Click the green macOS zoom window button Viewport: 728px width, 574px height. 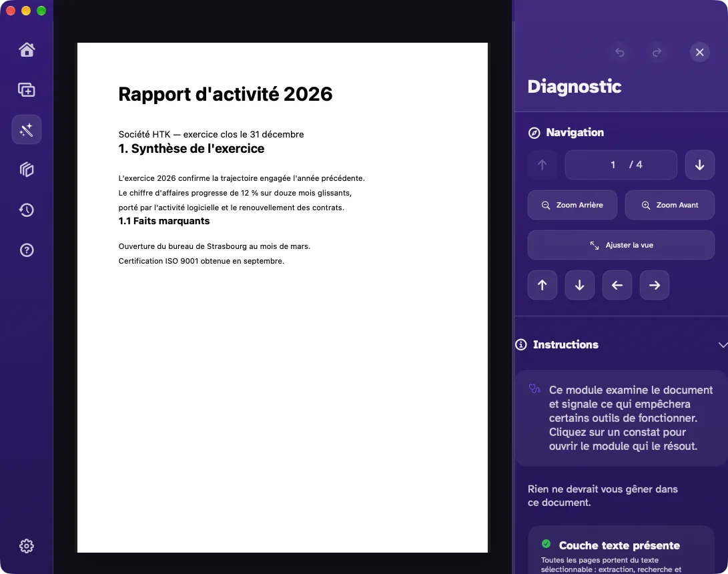41,11
